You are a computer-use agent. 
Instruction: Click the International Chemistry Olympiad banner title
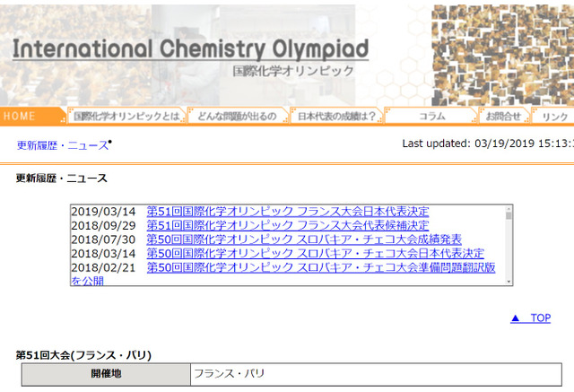[190, 49]
